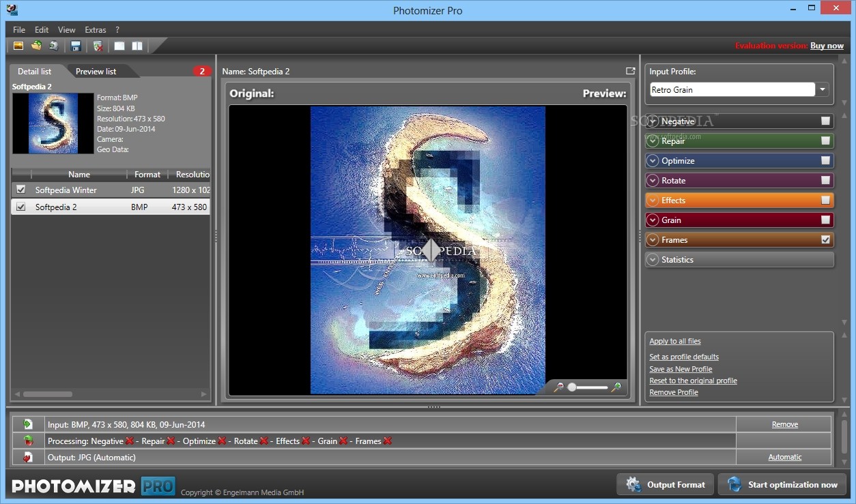Select the Detail list tab
The height and width of the screenshot is (504, 856).
(x=35, y=71)
